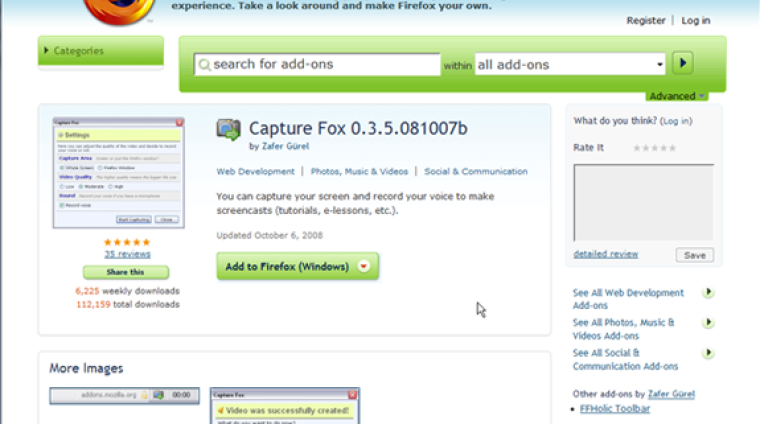Click the arrow beside See All Social & Communication
Image resolution: width=760 pixels, height=424 pixels.
(708, 353)
